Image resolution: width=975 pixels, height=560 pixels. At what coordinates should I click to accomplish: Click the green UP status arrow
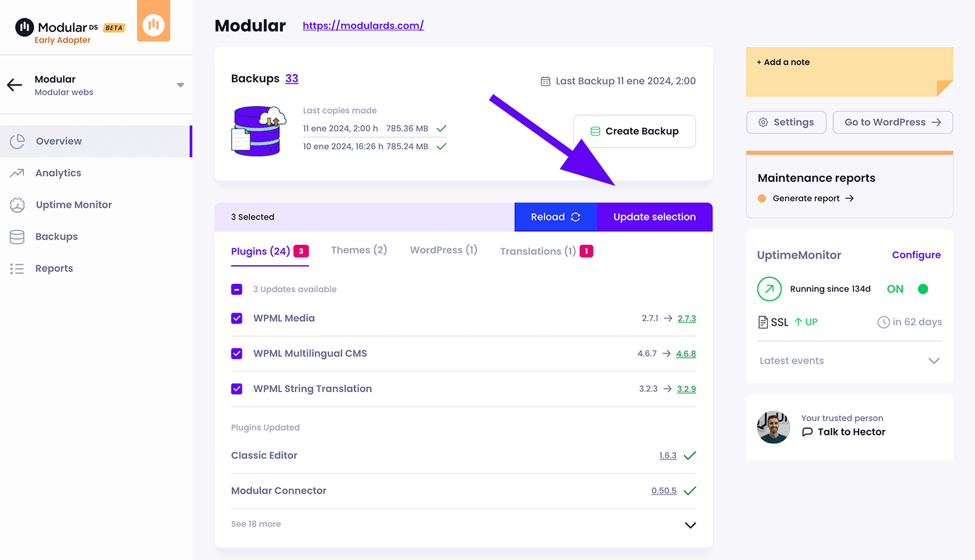[798, 322]
